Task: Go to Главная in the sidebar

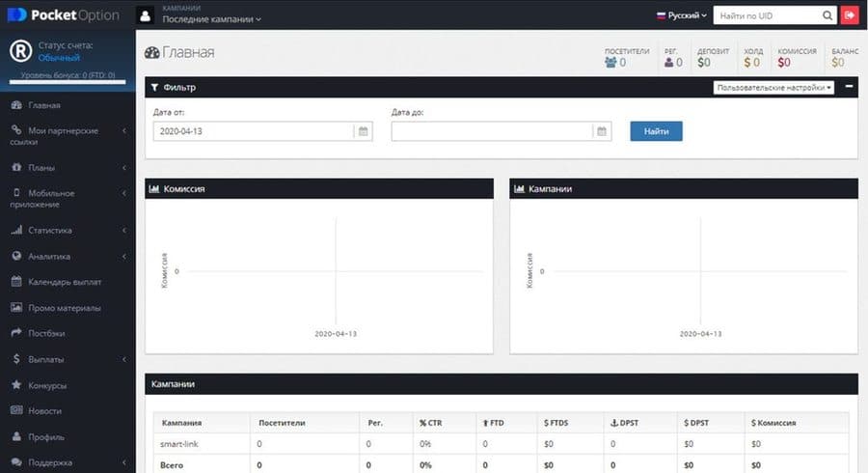Action: click(44, 105)
